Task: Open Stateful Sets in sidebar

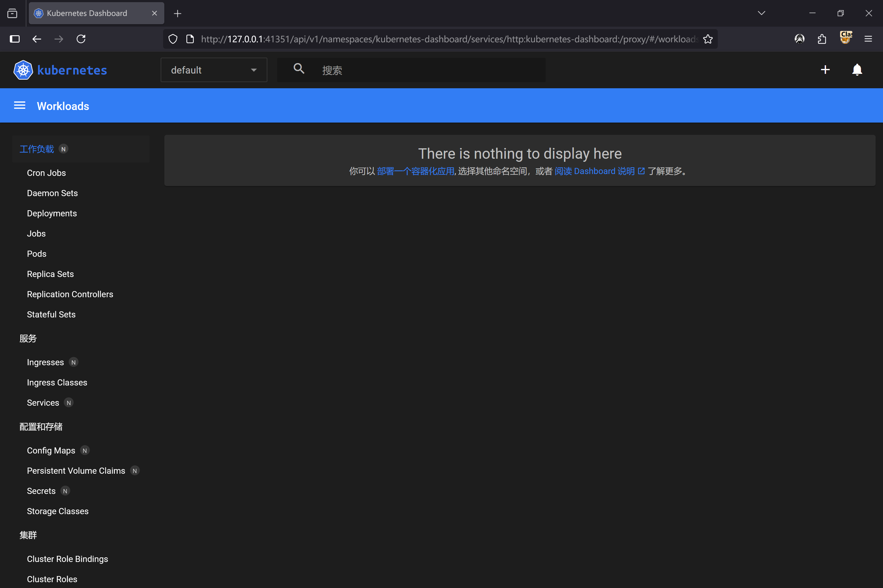Action: pyautogui.click(x=51, y=315)
